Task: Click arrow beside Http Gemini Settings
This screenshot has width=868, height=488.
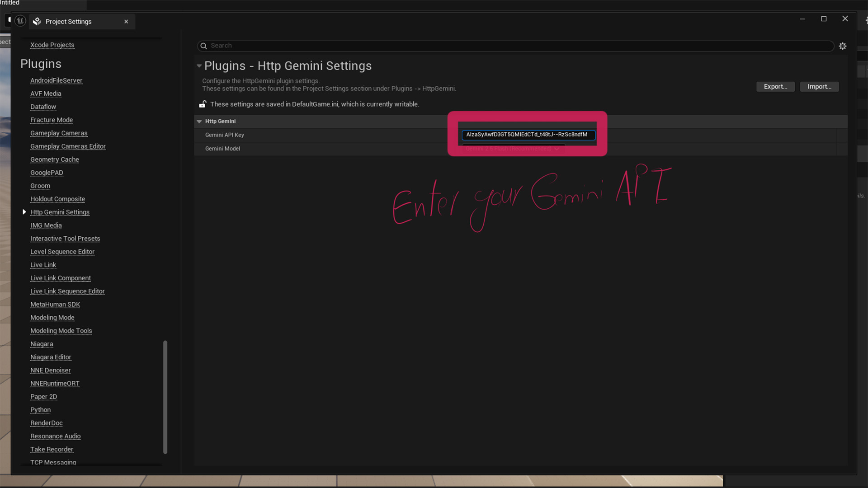Action: click(24, 212)
